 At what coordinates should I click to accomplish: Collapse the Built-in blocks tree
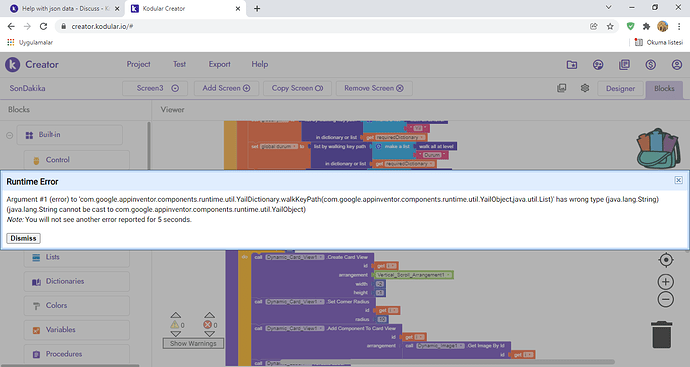[x=9, y=135]
